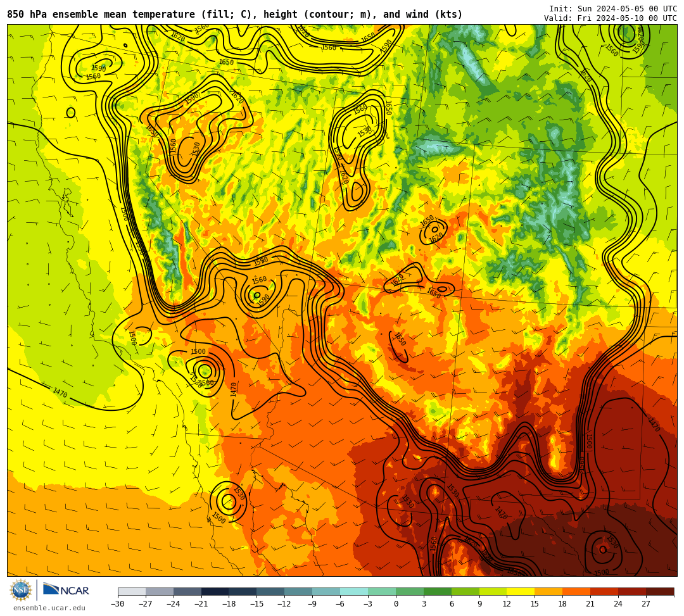Click the positive 24 colorbar tick label
The image size is (684, 616).
[x=618, y=604]
